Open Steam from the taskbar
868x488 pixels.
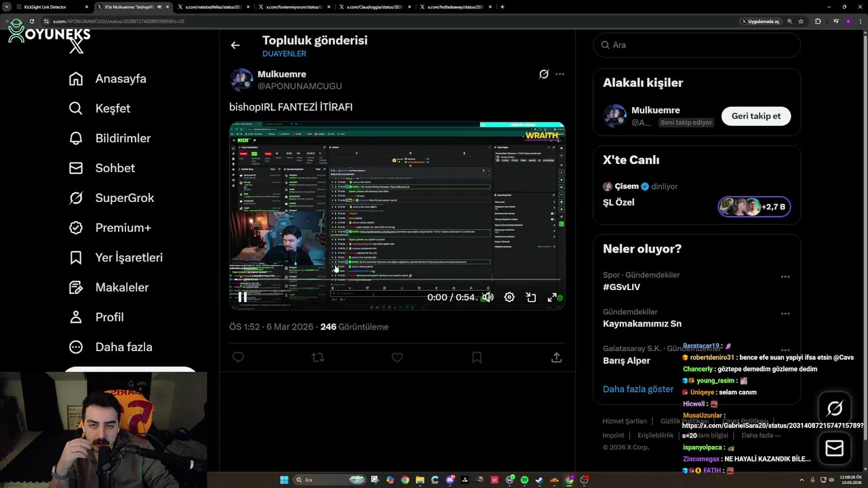click(539, 480)
